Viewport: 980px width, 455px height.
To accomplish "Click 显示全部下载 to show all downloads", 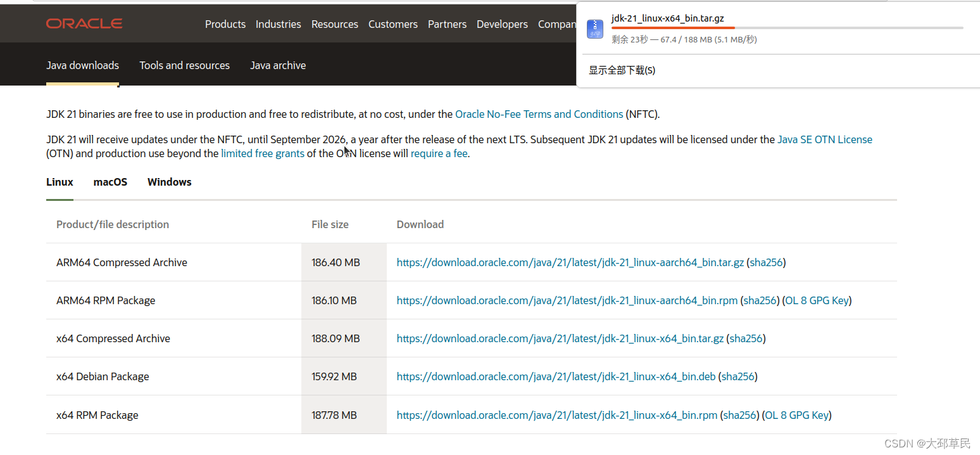I will click(x=622, y=70).
